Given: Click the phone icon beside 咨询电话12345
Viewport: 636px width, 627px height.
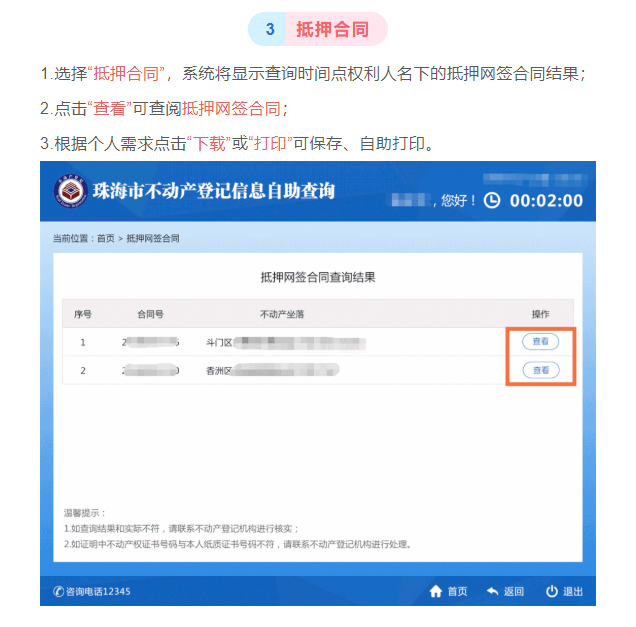Looking at the screenshot, I should (x=58, y=591).
